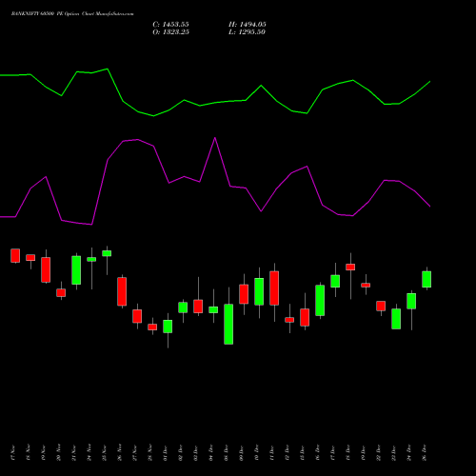Viewport: 476px width, 476px height.
Task: Click the 22 Dec date label
Action: click(379, 453)
